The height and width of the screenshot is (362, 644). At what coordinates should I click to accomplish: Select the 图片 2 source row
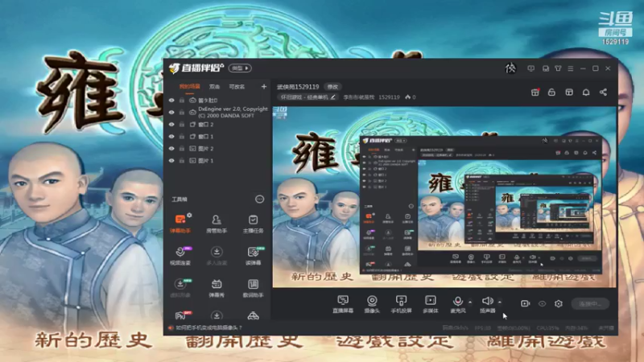click(217, 149)
